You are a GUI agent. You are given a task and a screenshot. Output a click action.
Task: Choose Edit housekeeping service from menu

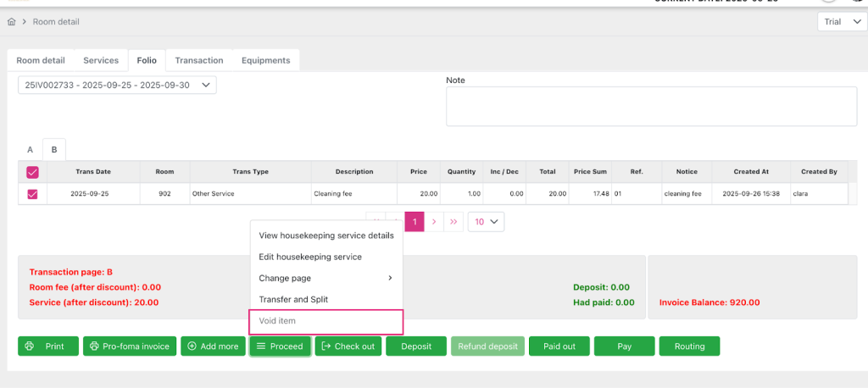pos(310,257)
